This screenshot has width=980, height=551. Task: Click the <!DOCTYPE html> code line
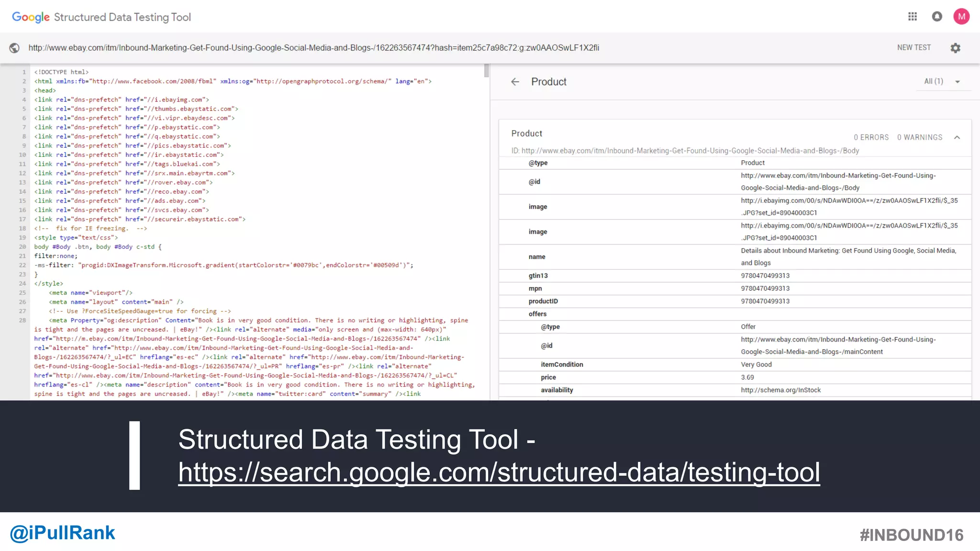click(x=61, y=72)
